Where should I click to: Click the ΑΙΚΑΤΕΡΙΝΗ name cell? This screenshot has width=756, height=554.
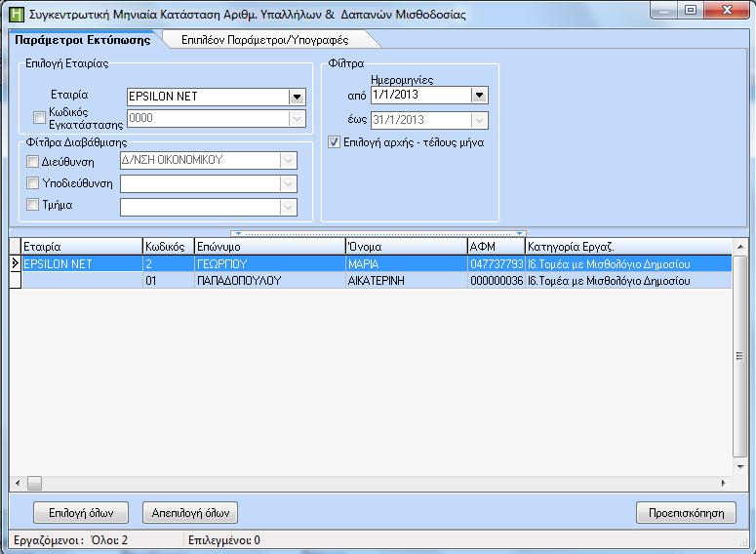coord(407,280)
